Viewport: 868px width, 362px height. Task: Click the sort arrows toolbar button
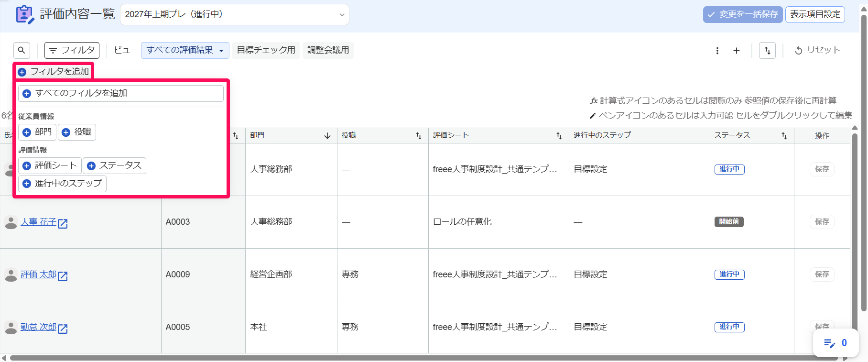[767, 51]
